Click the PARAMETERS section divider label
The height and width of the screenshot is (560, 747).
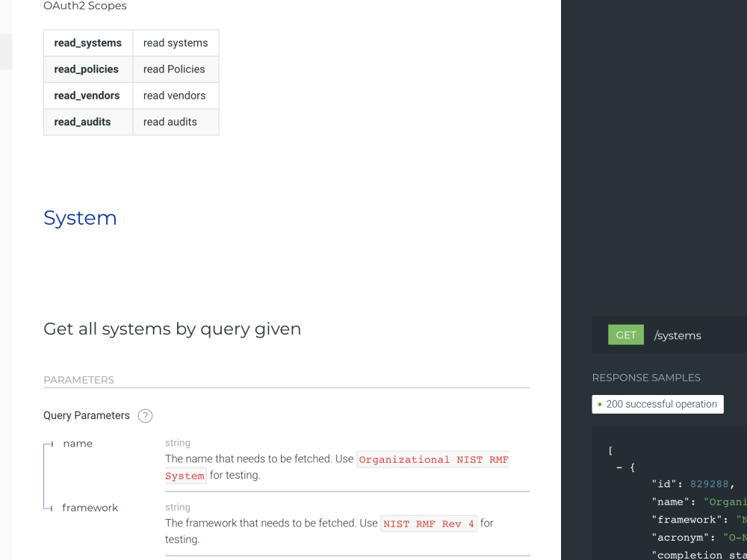(78, 380)
